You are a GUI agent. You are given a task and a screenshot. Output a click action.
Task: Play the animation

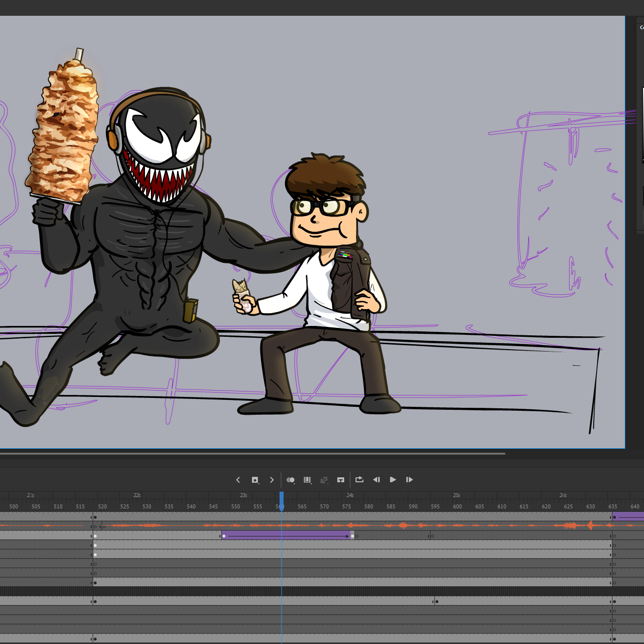pyautogui.click(x=393, y=479)
